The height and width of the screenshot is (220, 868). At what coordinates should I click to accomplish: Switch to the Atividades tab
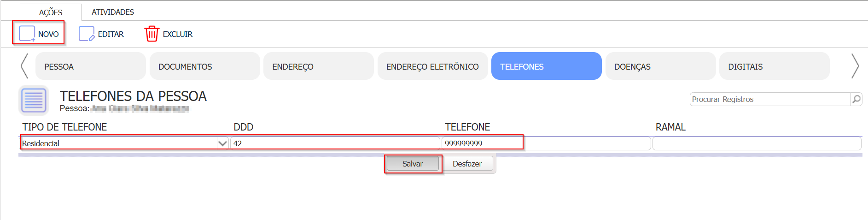click(x=113, y=12)
